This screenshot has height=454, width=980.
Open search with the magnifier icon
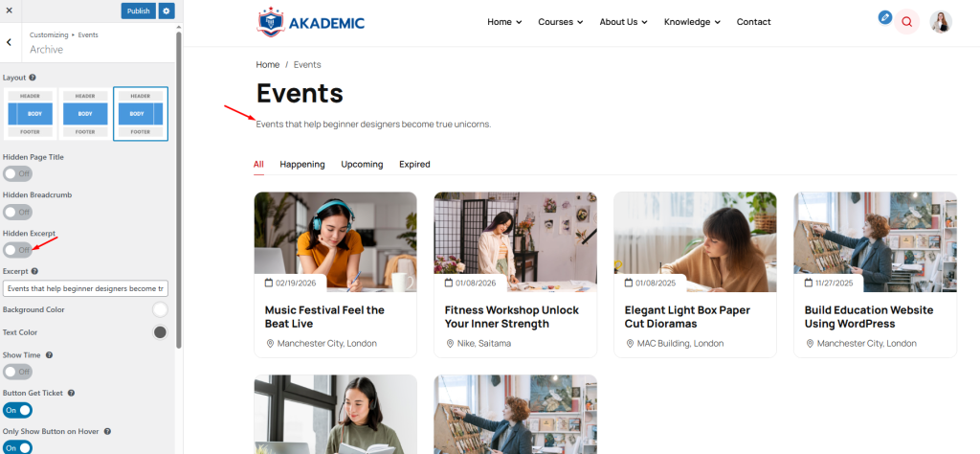coord(907,22)
